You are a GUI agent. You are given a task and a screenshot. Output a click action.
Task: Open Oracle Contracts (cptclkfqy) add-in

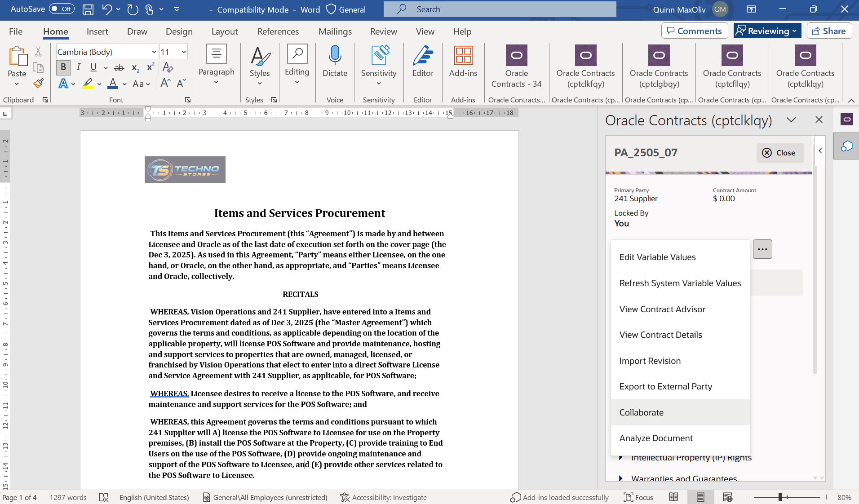pyautogui.click(x=585, y=66)
